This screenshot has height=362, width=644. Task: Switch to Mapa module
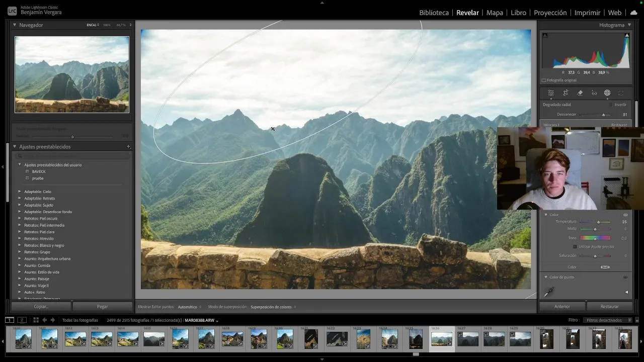coord(495,13)
